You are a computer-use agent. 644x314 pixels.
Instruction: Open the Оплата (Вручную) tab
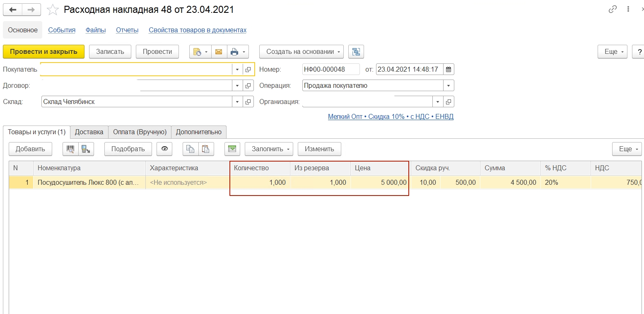[x=140, y=132]
